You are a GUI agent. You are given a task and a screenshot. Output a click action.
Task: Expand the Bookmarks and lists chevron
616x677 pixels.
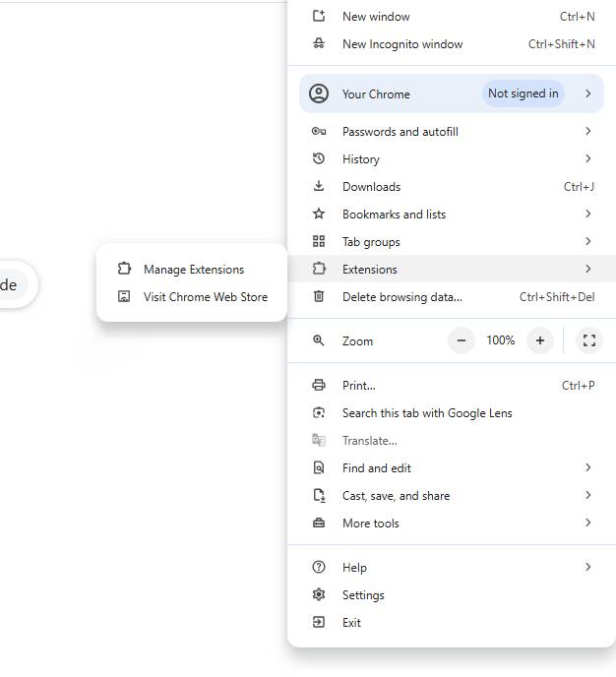pyautogui.click(x=587, y=214)
